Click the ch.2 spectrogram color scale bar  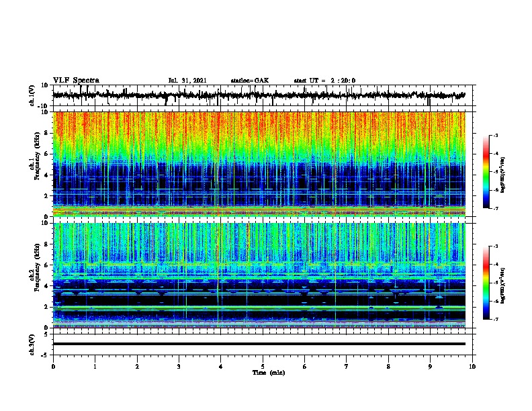point(486,283)
